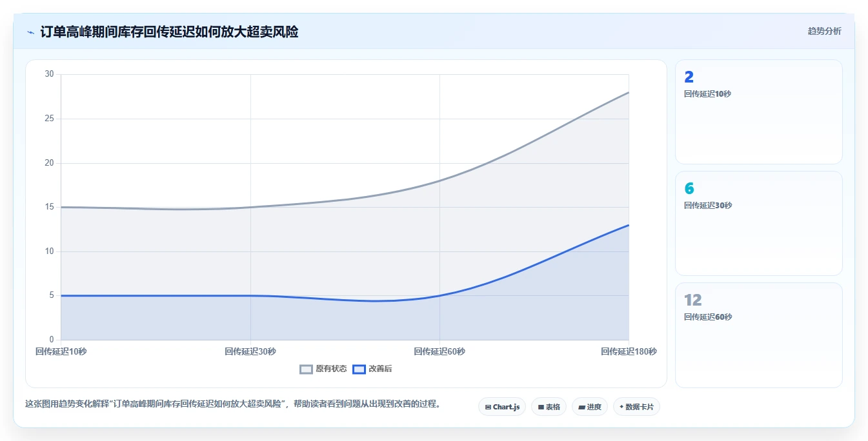Click the y-axis value 25
Screen dimensions: 868x441
click(x=50, y=119)
